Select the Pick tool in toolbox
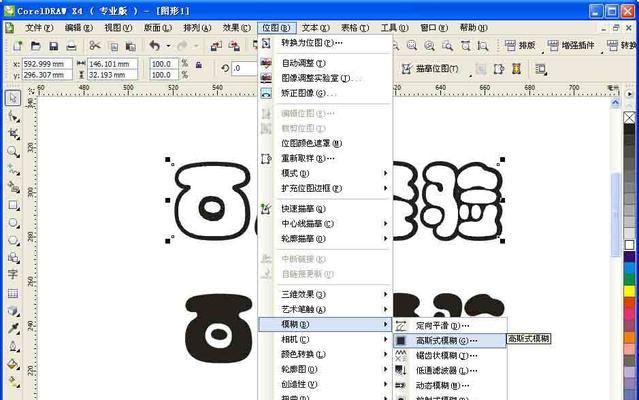The image size is (639, 400). [13, 98]
